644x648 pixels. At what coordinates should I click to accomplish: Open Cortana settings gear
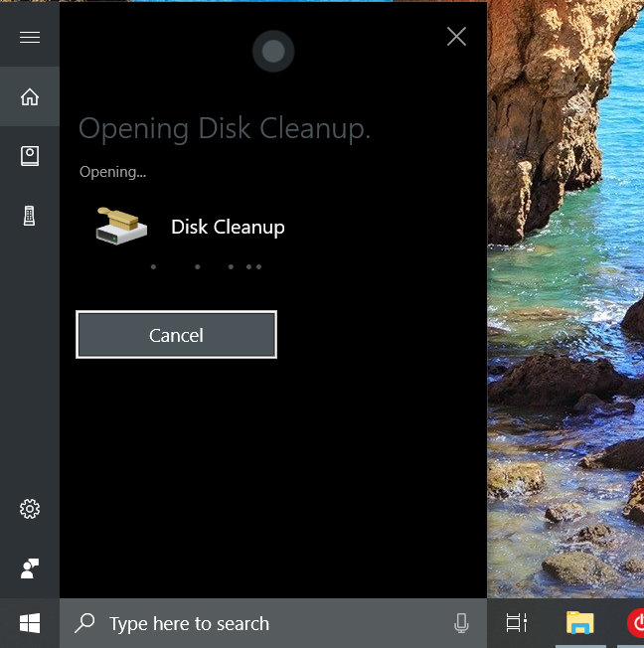30,509
